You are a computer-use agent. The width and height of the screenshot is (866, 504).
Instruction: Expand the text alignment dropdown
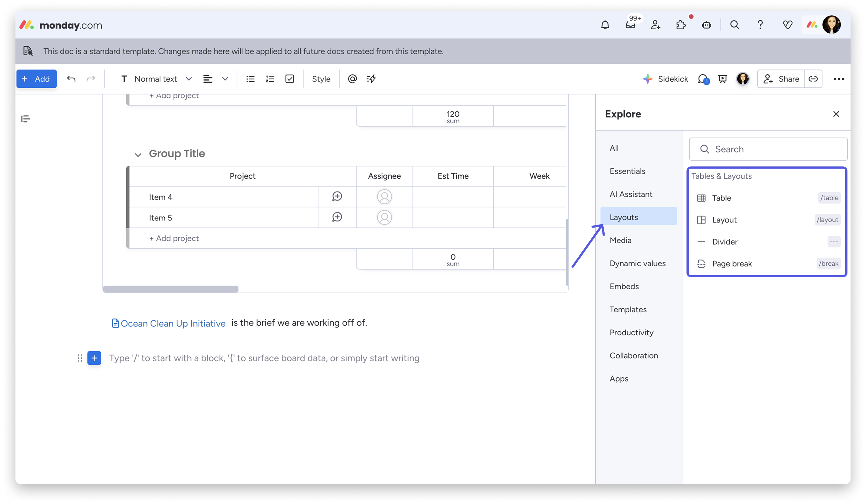[225, 79]
